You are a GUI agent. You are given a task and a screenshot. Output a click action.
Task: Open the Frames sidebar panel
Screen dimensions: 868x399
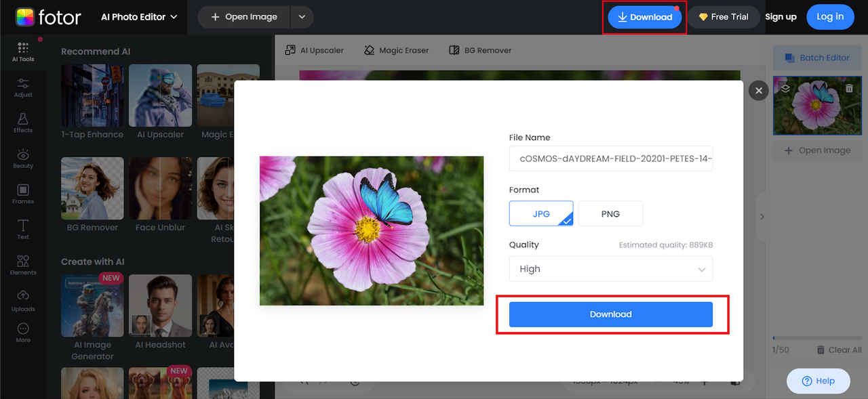pos(23,194)
